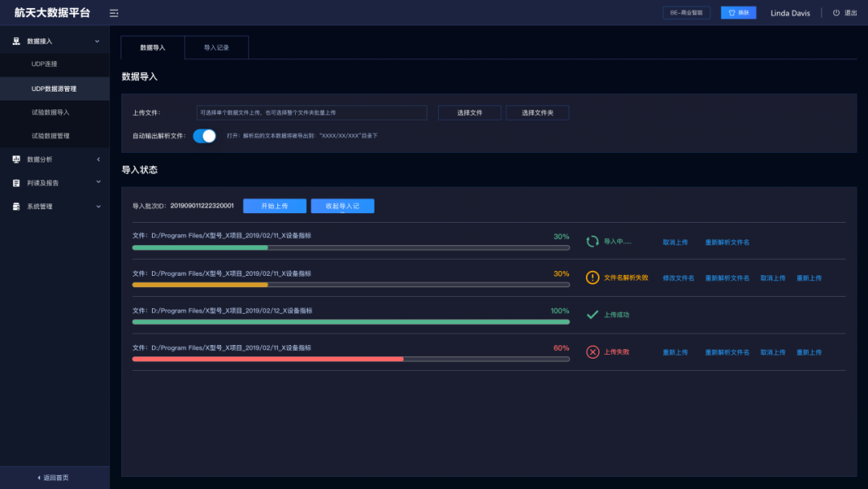
Task: Click the 上传文件 path input field
Action: (x=312, y=113)
